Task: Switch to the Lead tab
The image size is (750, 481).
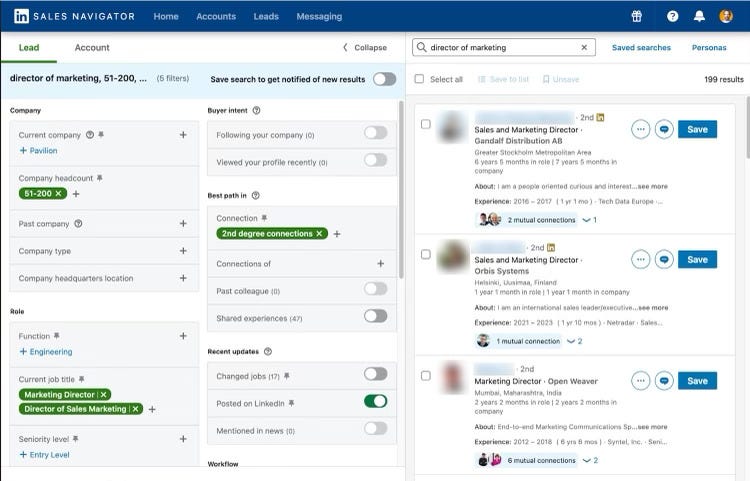Action: 29,47
